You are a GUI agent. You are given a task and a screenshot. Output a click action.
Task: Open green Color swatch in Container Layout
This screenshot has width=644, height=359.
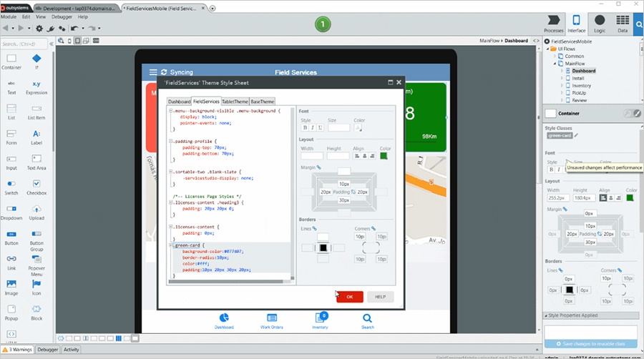[x=630, y=198]
